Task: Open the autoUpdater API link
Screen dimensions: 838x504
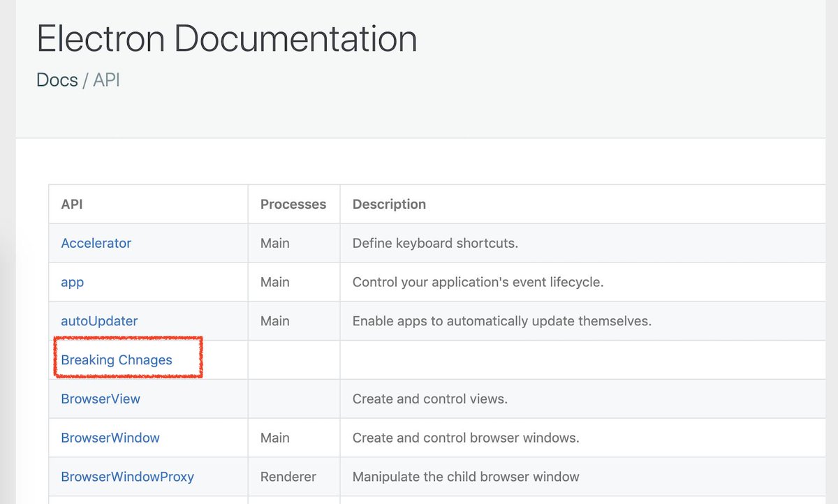Action: 100,321
